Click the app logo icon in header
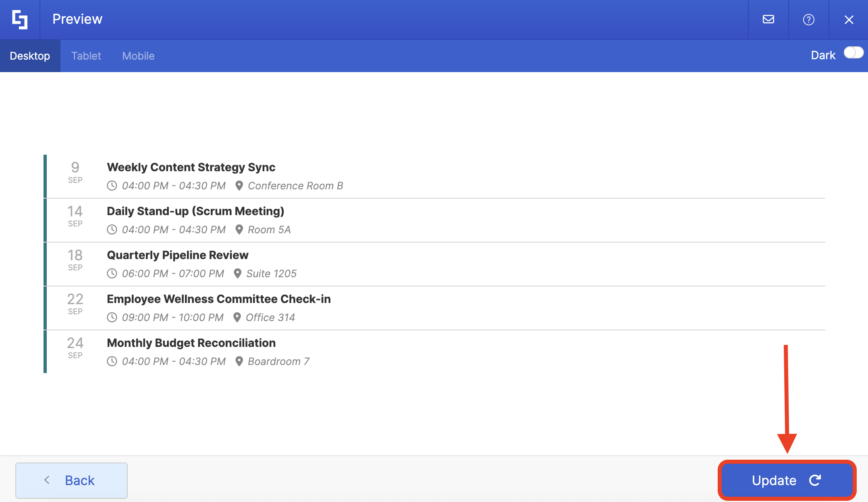868x502 pixels. pos(20,19)
